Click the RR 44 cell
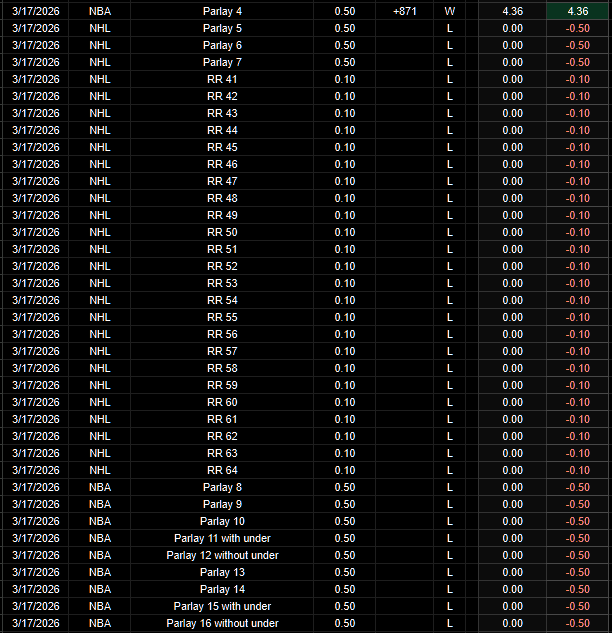The image size is (612, 633). tap(222, 130)
